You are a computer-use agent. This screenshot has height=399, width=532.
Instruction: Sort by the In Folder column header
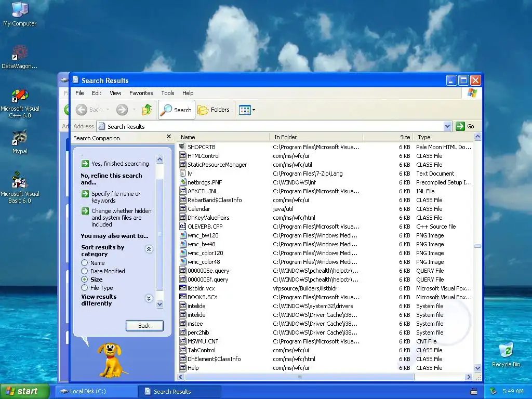(x=316, y=137)
